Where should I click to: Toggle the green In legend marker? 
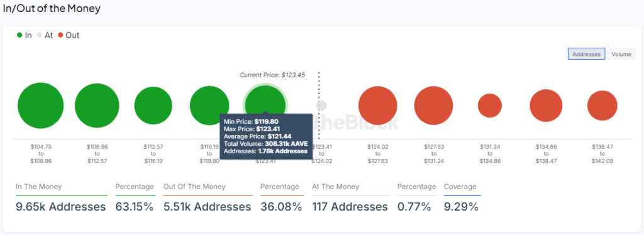click(19, 35)
